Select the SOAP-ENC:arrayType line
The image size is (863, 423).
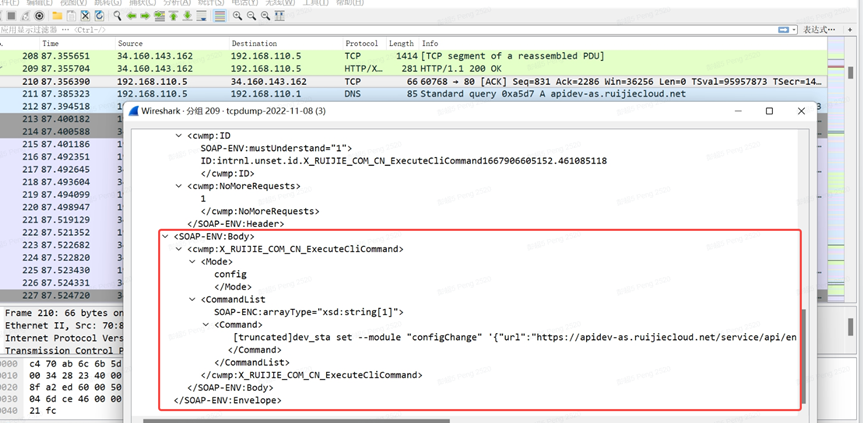(308, 312)
